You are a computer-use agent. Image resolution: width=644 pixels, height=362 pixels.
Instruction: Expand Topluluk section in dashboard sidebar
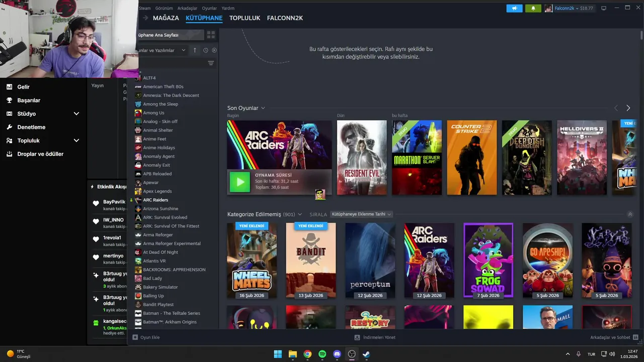[x=76, y=141]
